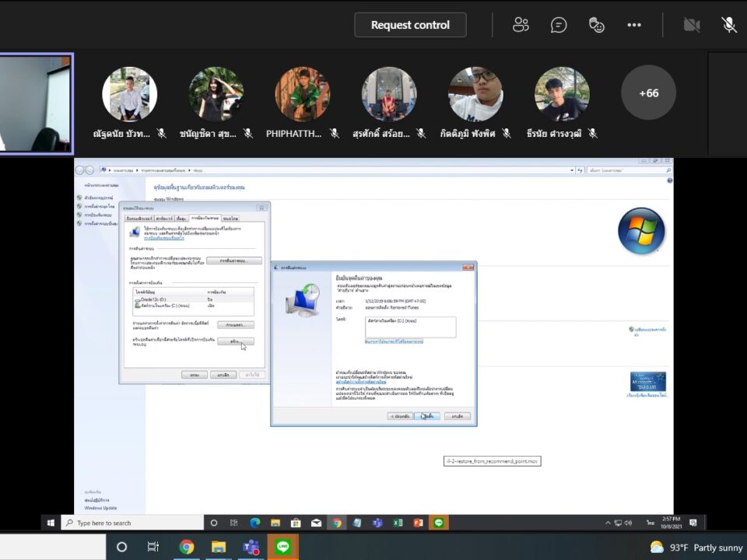Image resolution: width=747 pixels, height=560 pixels.
Task: Click Cancel button in System Properties dialog
Action: point(223,375)
